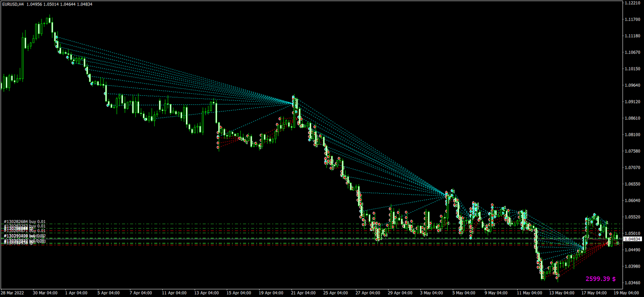Click price scale value 1.05520
644x297 pixels.
pyautogui.click(x=632, y=217)
